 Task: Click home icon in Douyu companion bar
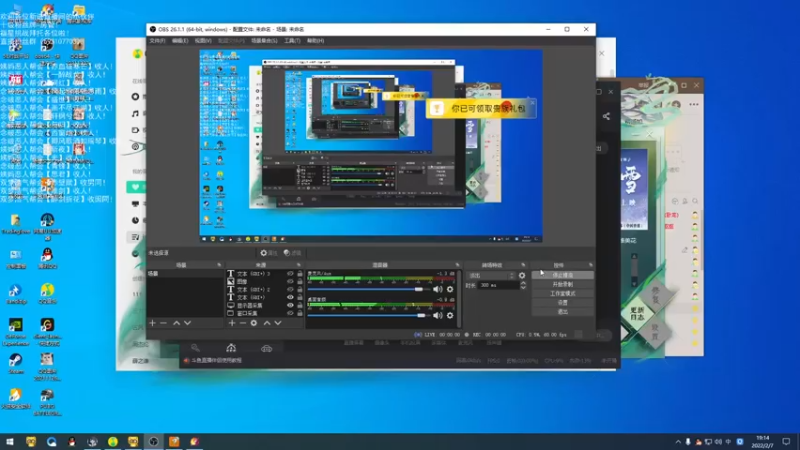[231, 348]
